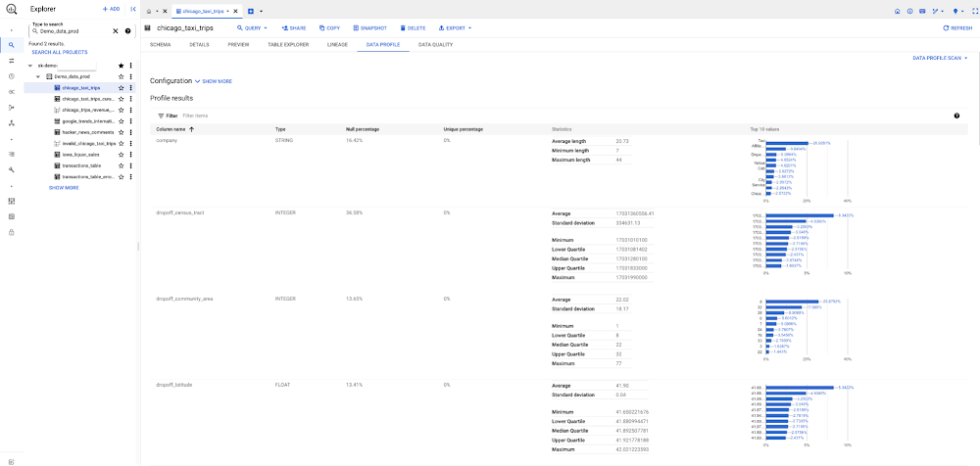Screen dimensions: 980x466
Task: Collapse the Explorer panel
Action: (x=133, y=10)
